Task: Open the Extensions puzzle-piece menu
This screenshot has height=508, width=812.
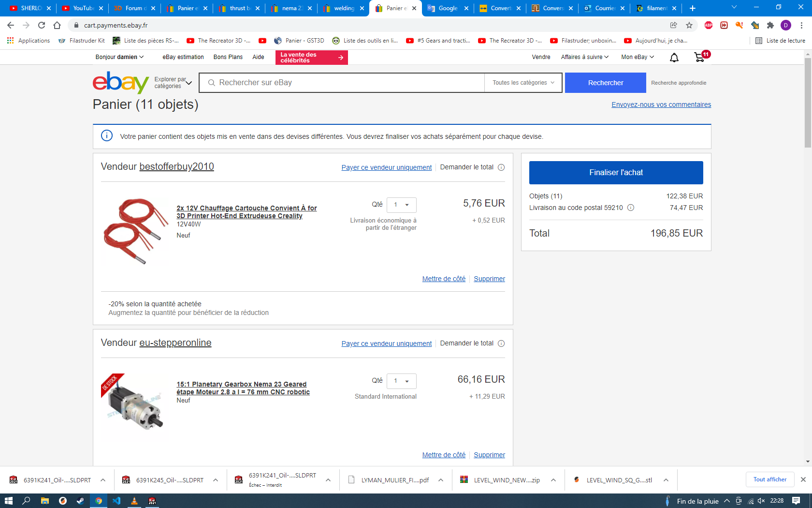Action: tap(770, 25)
